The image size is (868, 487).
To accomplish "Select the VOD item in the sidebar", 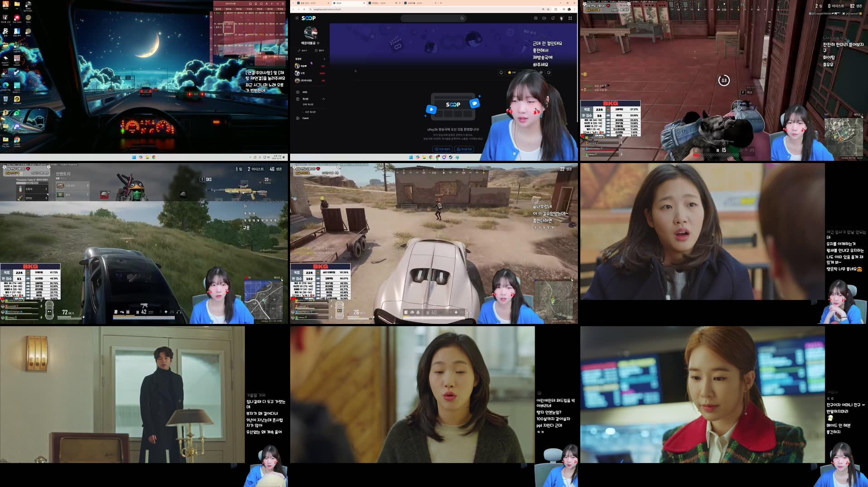I will click(305, 92).
